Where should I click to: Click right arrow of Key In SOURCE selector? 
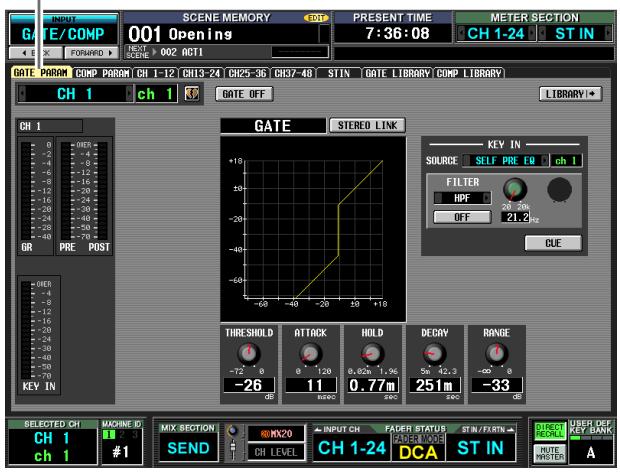pos(545,161)
